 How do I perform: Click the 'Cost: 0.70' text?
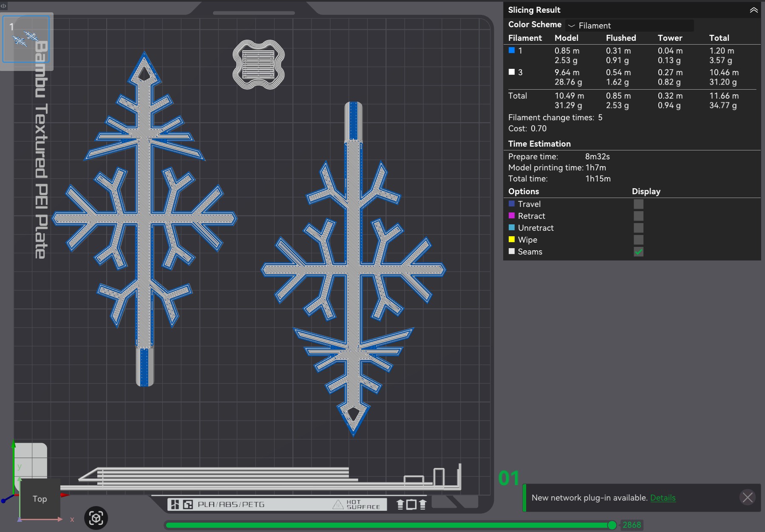tap(527, 128)
